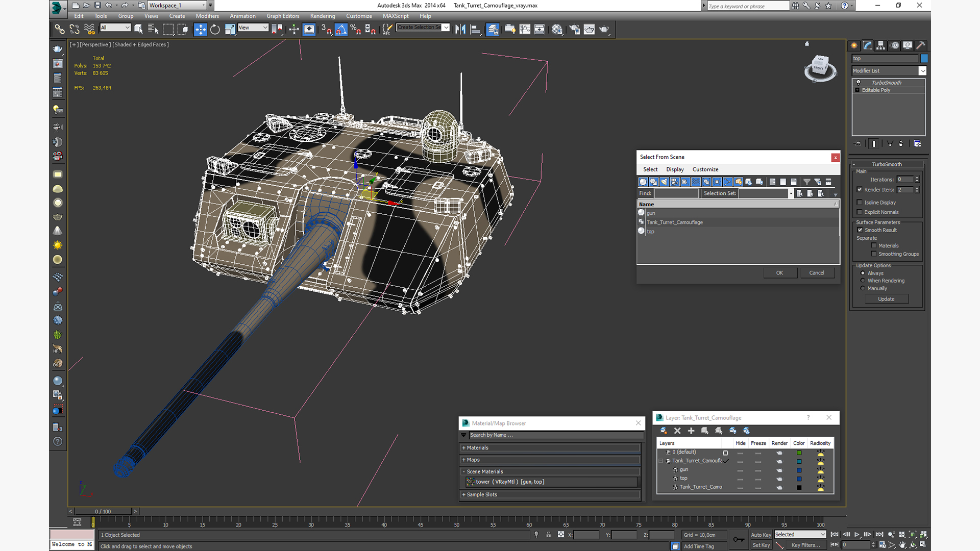Open the Graph Editors menu
Image resolution: width=980 pixels, height=551 pixels.
coord(283,16)
